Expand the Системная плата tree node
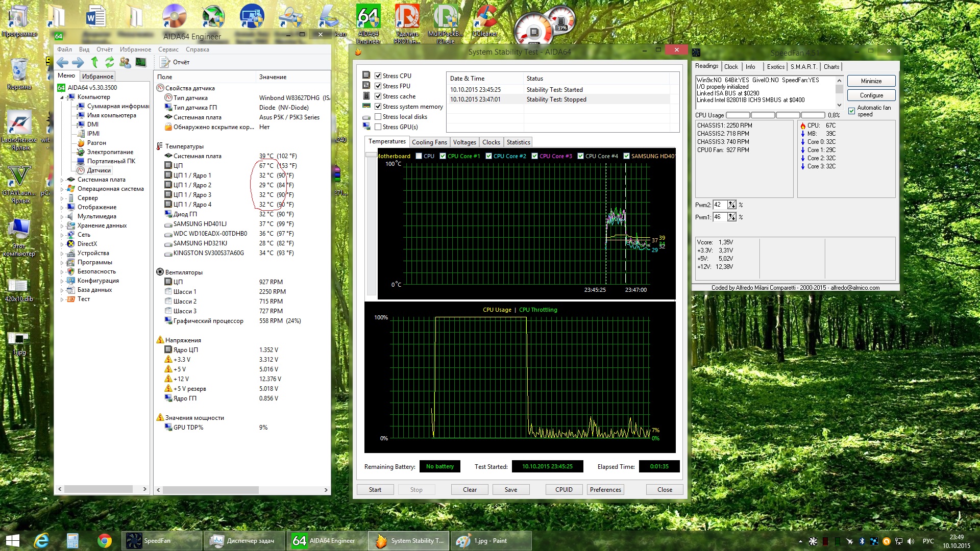The width and height of the screenshot is (980, 551). coord(62,180)
